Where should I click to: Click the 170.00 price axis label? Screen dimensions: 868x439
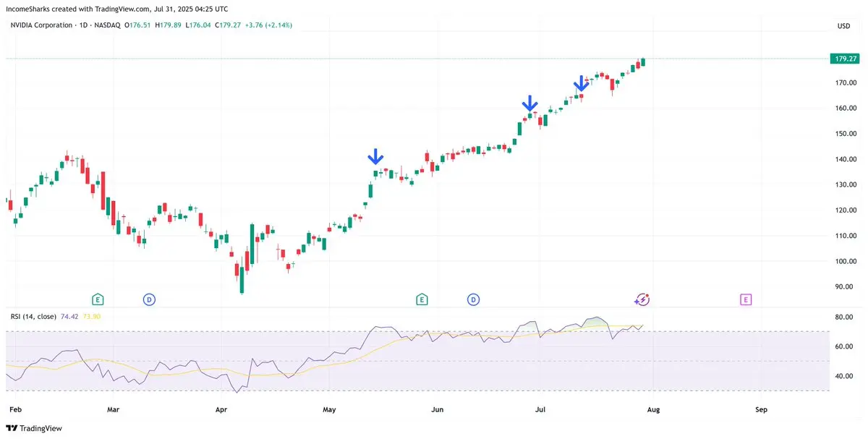click(846, 82)
